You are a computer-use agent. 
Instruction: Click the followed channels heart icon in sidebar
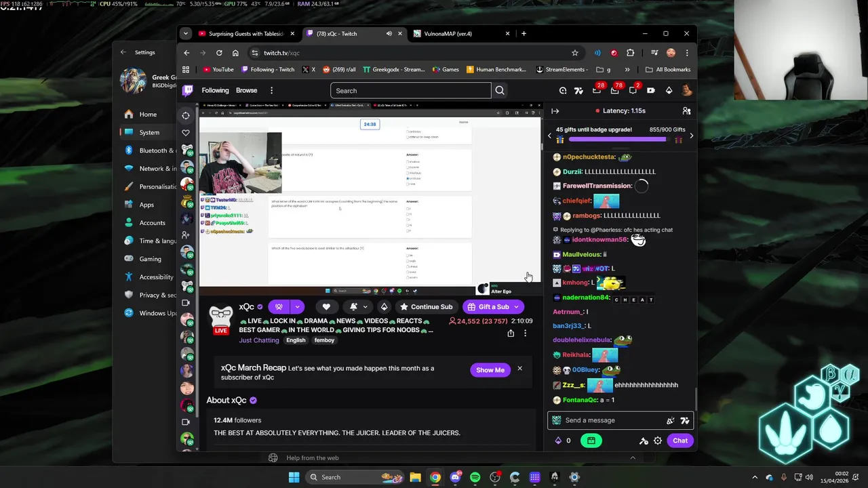coord(186,133)
